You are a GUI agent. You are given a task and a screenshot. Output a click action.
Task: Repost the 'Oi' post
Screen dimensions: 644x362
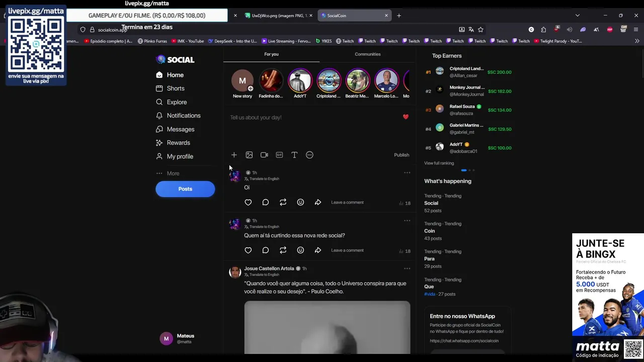tap(283, 202)
